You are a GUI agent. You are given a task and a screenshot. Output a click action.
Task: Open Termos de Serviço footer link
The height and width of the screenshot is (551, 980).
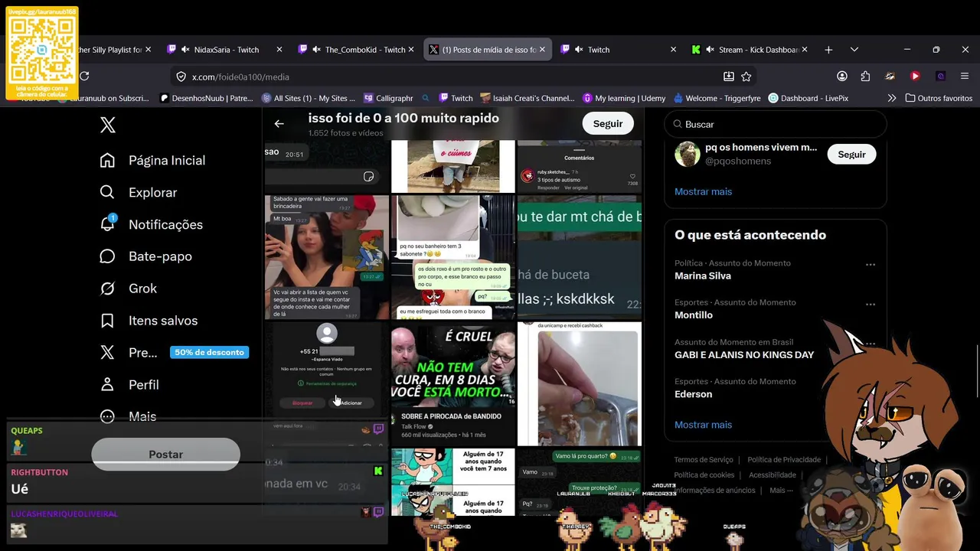tap(704, 460)
